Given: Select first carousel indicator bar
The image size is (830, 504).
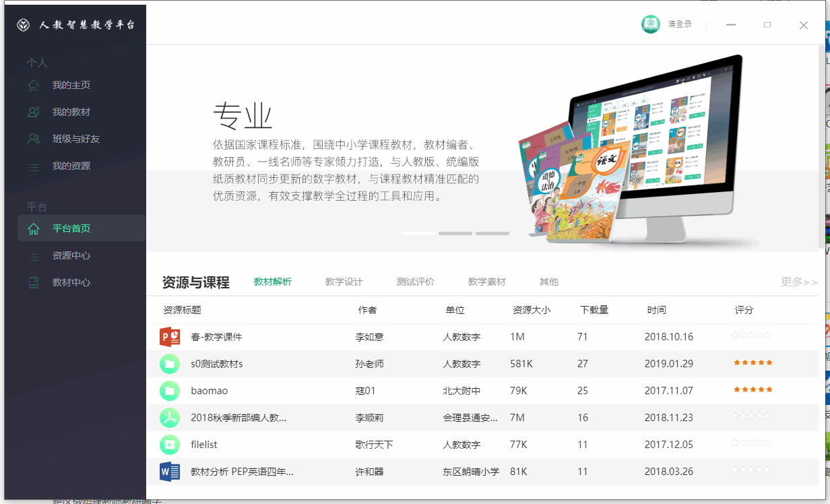Looking at the screenshot, I should coord(418,234).
